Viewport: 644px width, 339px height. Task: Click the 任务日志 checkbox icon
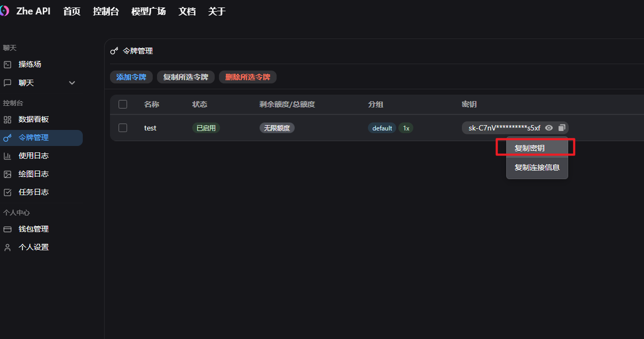pos(7,192)
